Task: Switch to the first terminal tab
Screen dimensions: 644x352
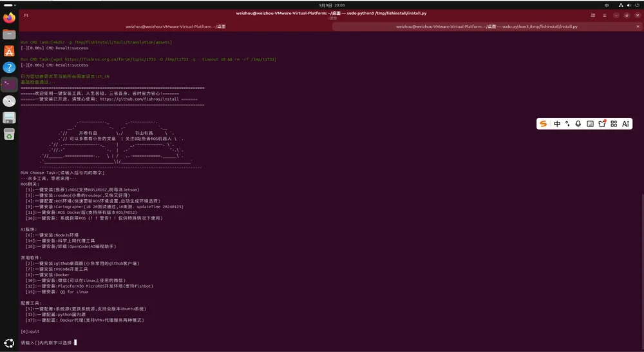Action: (175, 26)
